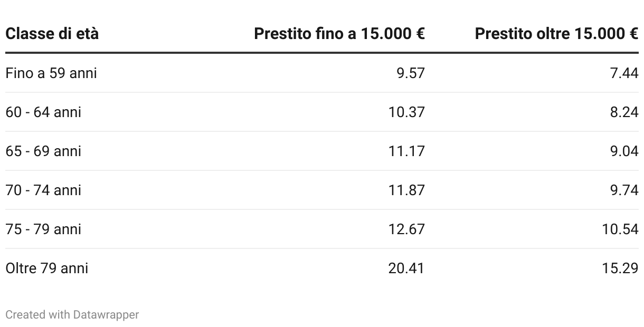Click the value 9.57 cell
Image resolution: width=644 pixels, height=327 pixels.
coord(410,73)
